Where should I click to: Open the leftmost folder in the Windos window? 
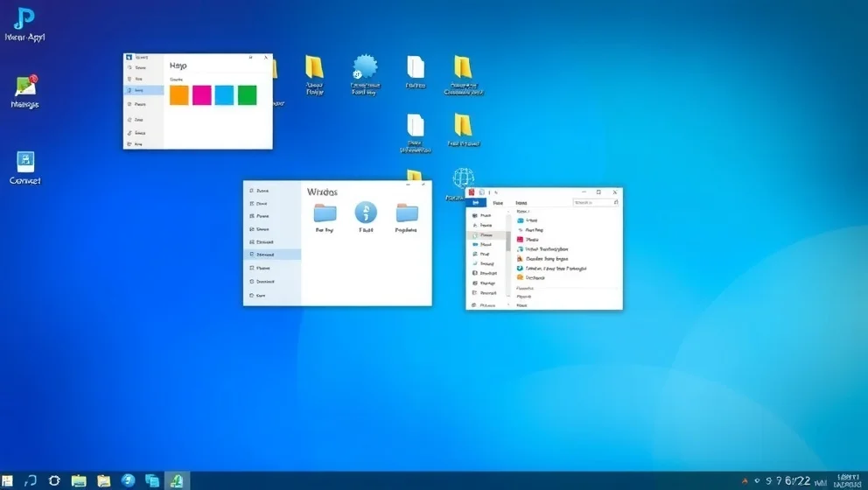(x=325, y=213)
